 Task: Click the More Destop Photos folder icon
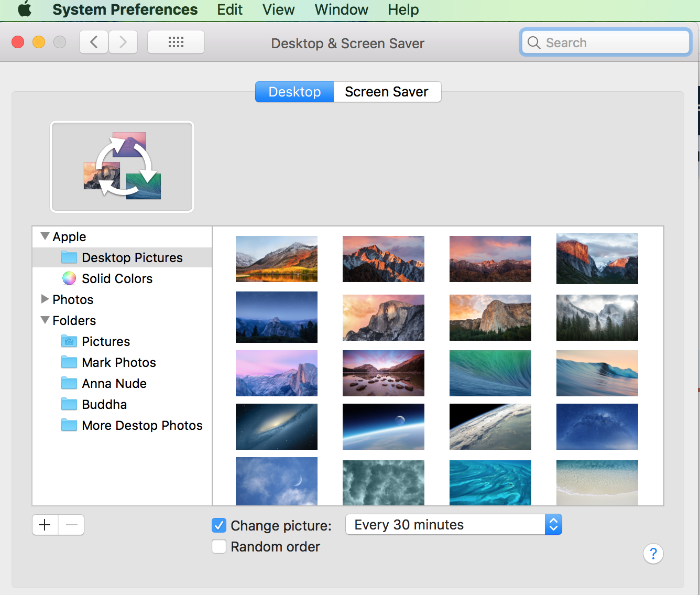tap(69, 425)
